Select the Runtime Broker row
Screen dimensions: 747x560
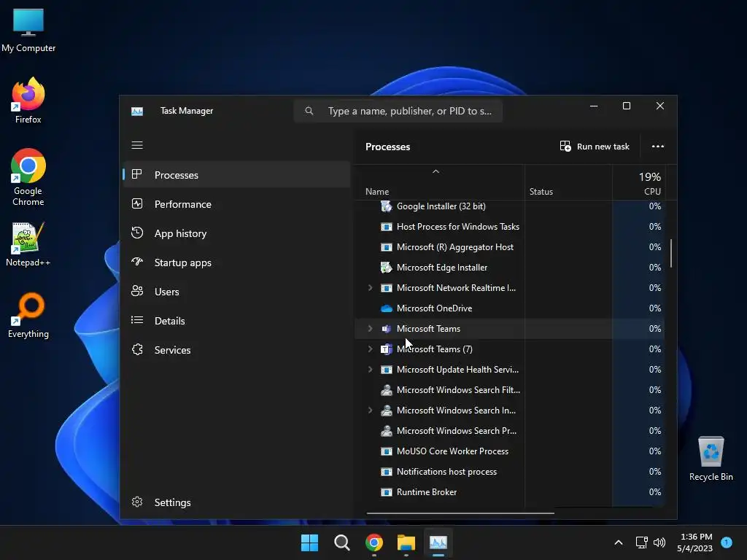(x=508, y=492)
